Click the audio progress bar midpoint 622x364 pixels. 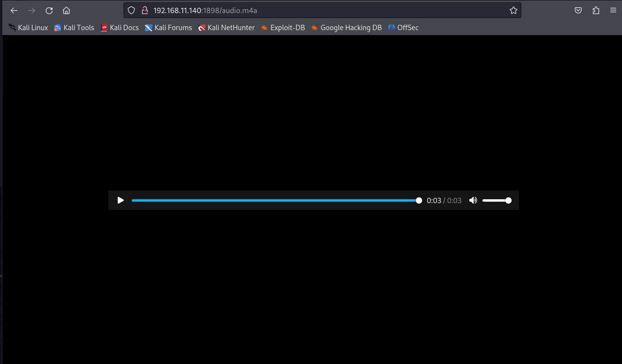coord(275,200)
